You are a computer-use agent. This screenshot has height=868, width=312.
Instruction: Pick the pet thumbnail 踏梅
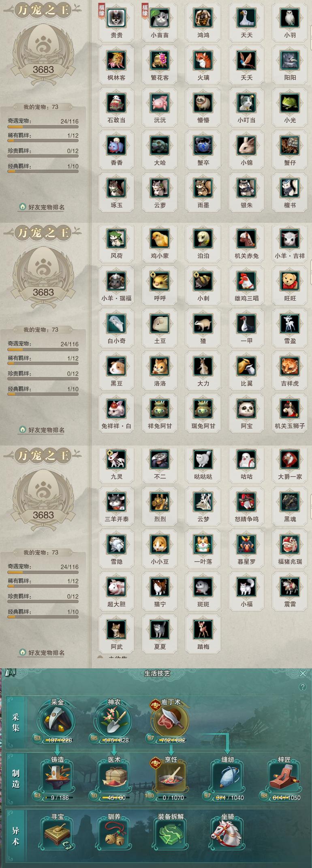click(203, 629)
